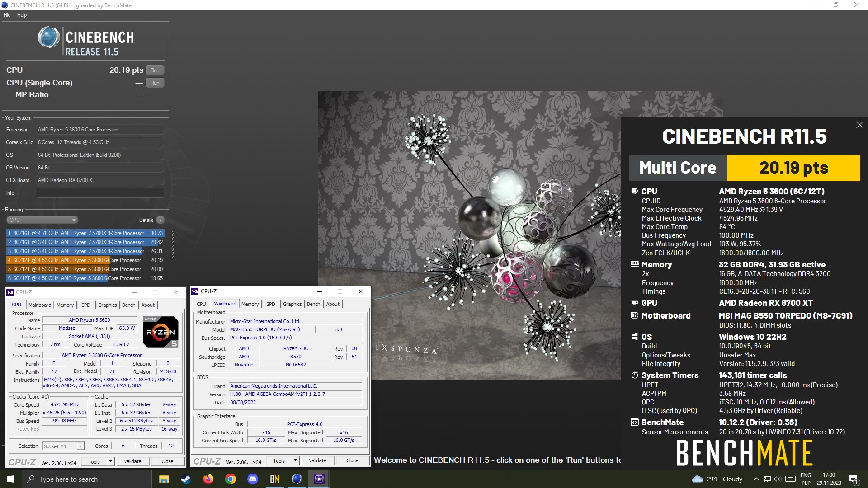868x488 pixels.
Task: Open Tools dropdown arrow in right CPU-Z
Action: (295, 460)
